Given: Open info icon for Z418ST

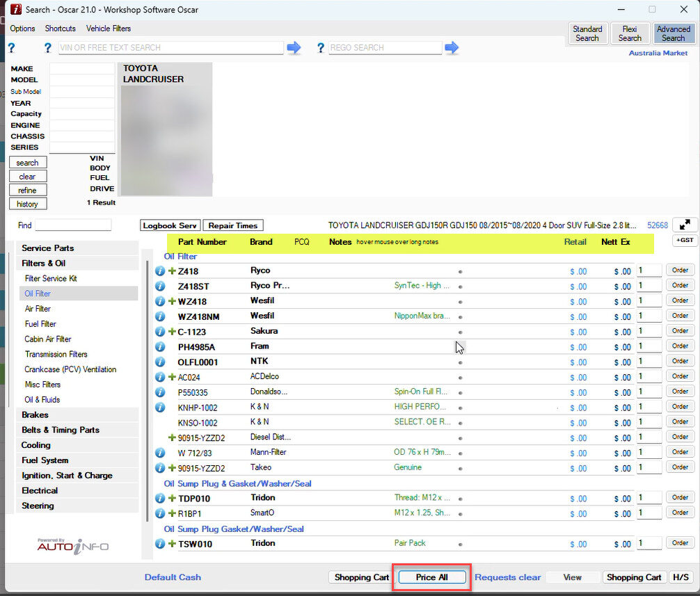Looking at the screenshot, I should 160,286.
